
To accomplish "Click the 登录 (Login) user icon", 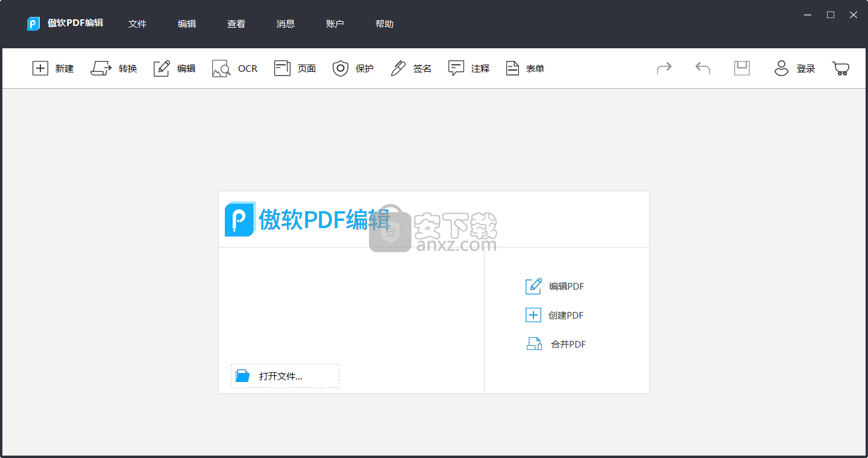I will pos(781,68).
